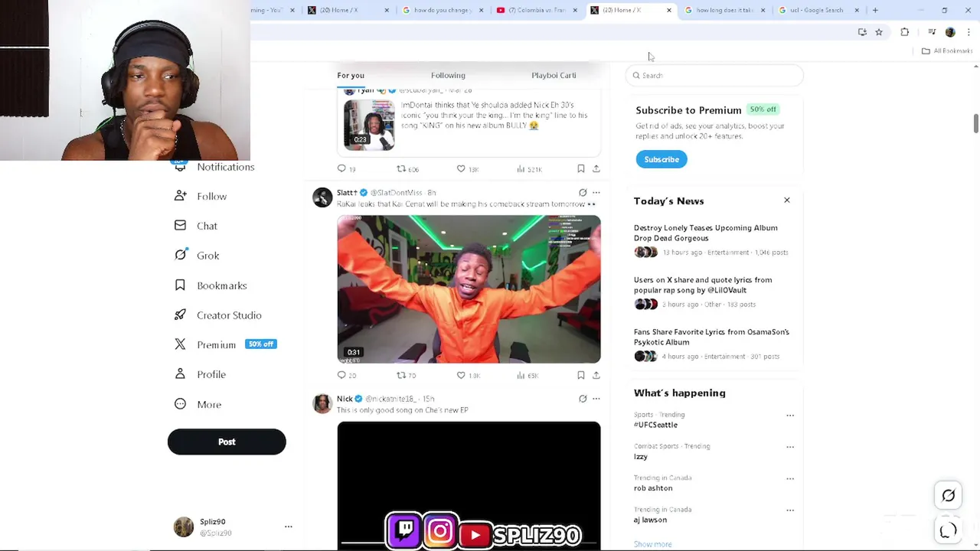Screen dimensions: 980x551
Task: Open options dots for Izzy trend
Action: [x=790, y=447]
